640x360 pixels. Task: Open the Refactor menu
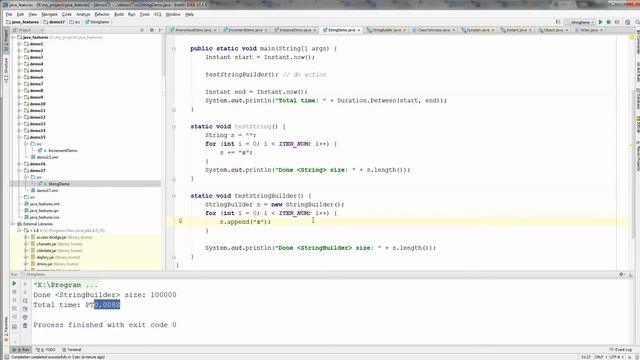point(102,14)
